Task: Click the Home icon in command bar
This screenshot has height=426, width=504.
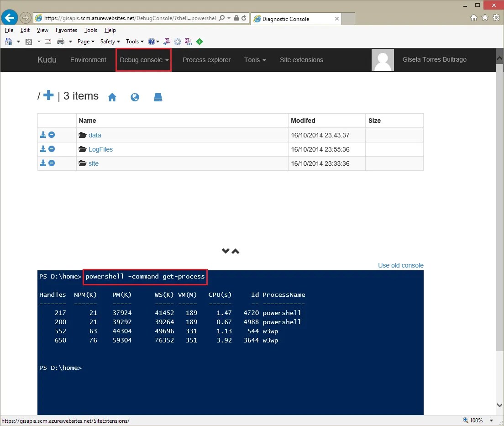Action: click(x=9, y=42)
